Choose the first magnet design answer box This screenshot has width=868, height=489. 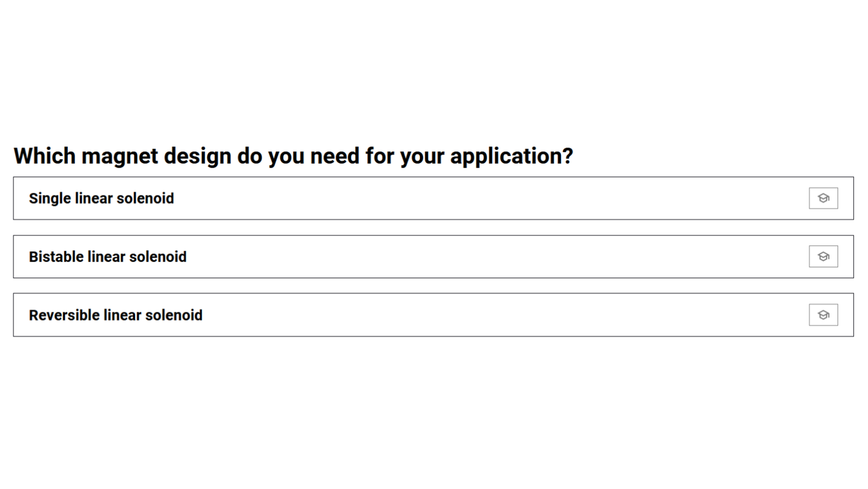click(x=405, y=198)
